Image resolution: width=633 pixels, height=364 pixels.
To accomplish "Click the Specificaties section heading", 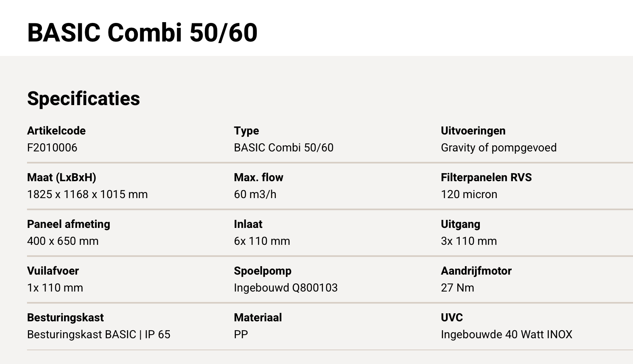I will [83, 98].
